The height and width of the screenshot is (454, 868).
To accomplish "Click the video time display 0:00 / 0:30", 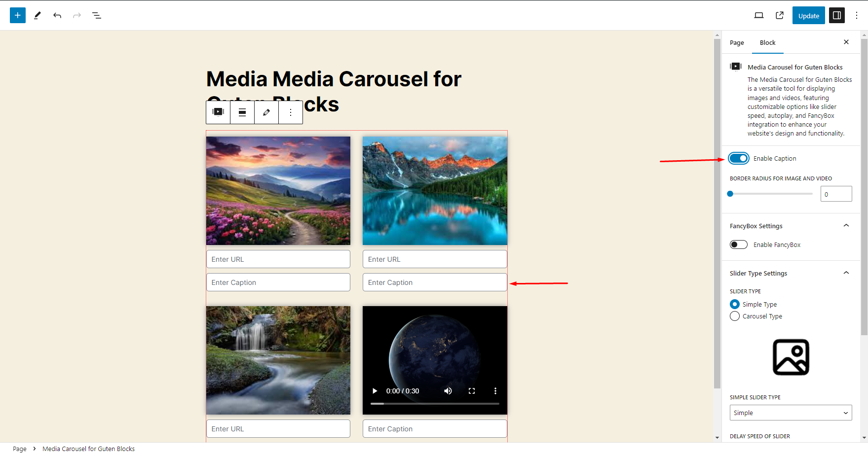I will tap(403, 391).
